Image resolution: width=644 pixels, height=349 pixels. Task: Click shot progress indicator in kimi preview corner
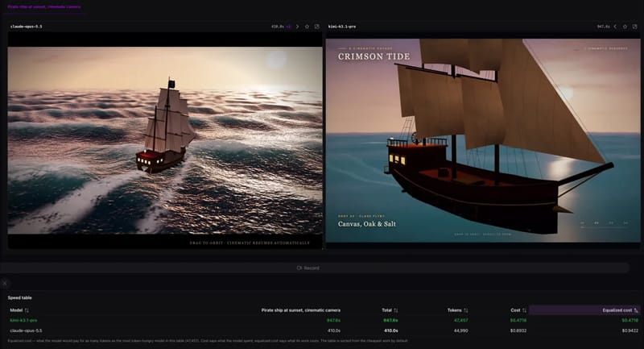coord(605,224)
